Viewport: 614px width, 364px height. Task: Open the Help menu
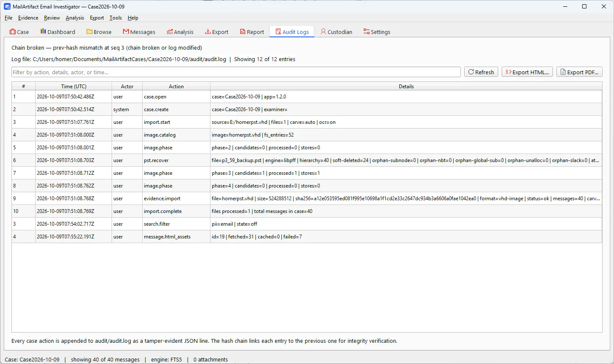(x=133, y=18)
